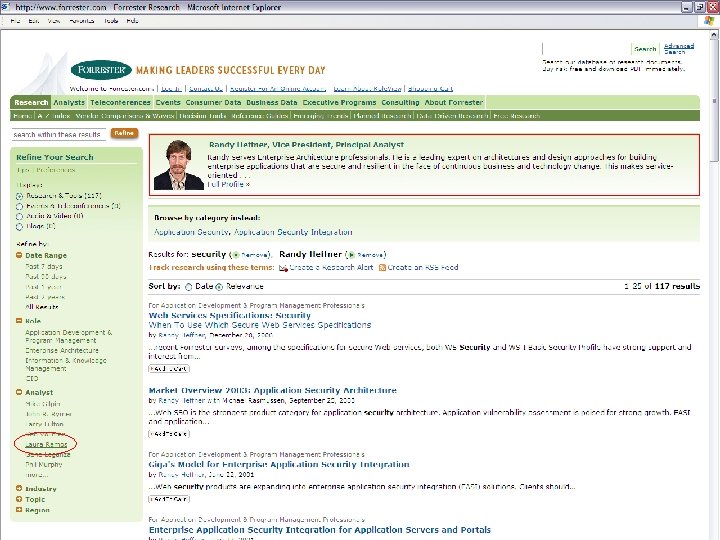The image size is (720, 540).
Task: Filter by analyst Laura Ramos
Action: [46, 444]
